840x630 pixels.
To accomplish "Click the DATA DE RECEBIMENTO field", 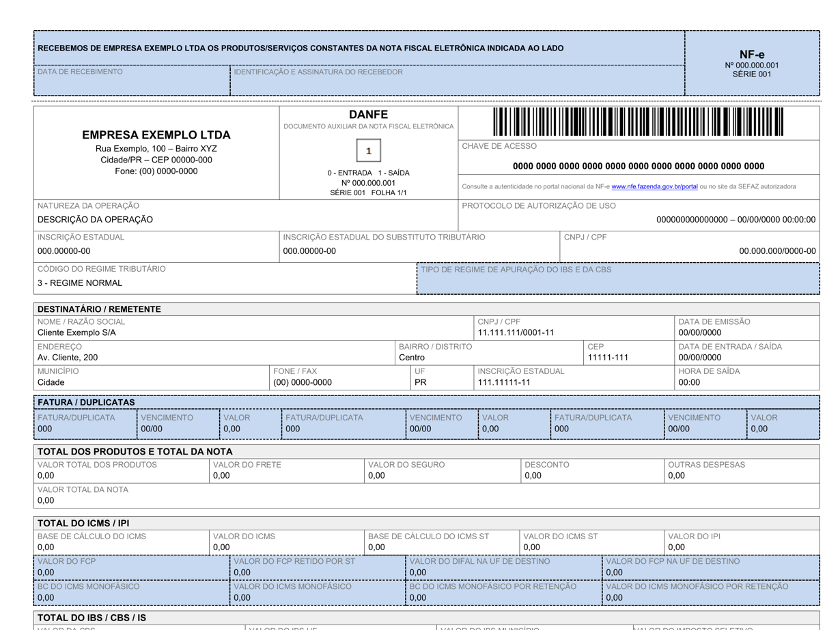I will pyautogui.click(x=132, y=81).
